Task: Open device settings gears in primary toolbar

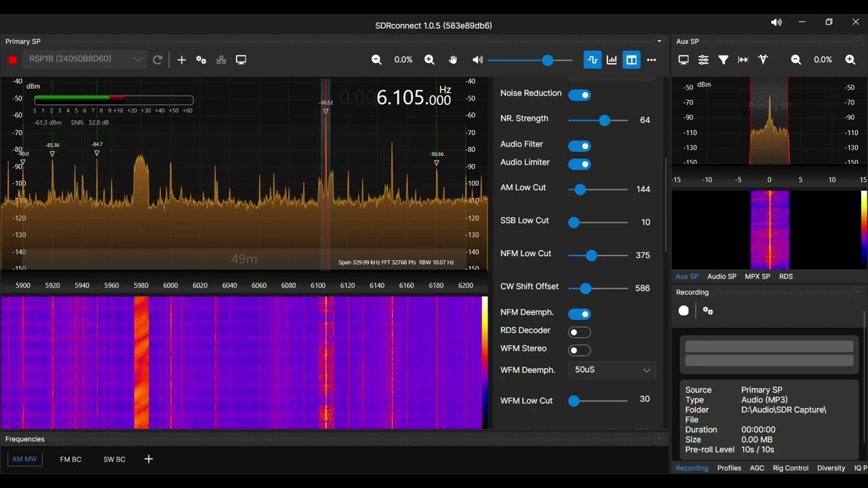Action: click(x=201, y=60)
